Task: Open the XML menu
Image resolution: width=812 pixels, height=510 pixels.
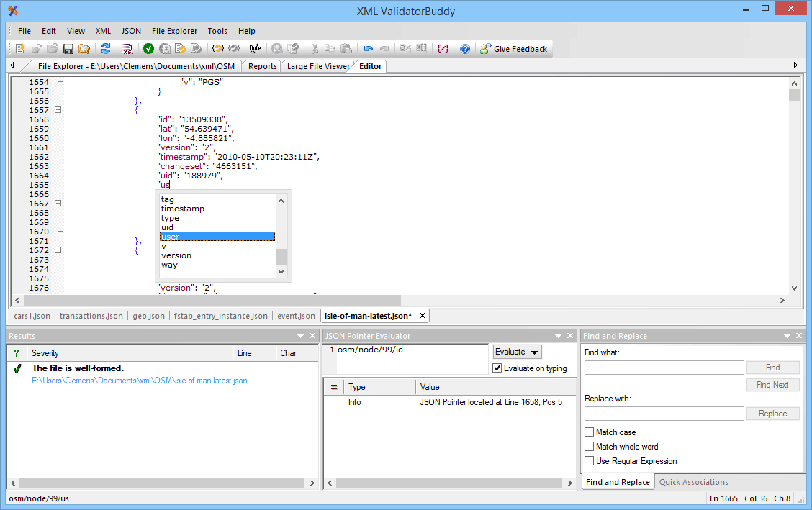Action: [x=103, y=31]
